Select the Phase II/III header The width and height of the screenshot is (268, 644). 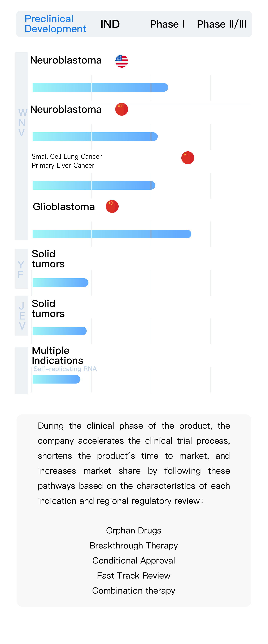click(222, 24)
